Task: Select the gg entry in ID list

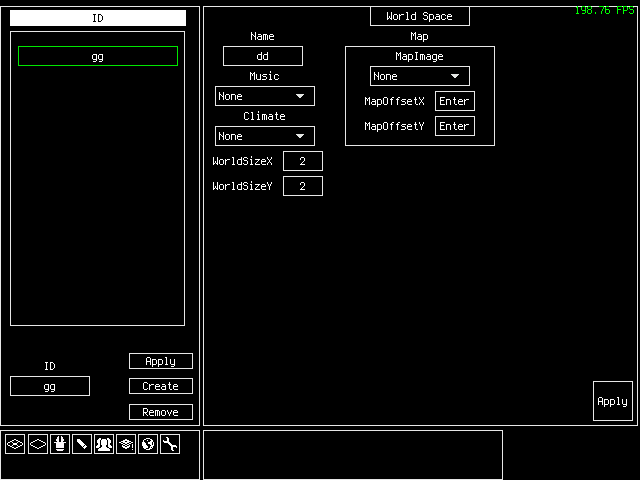Action: (x=98, y=56)
